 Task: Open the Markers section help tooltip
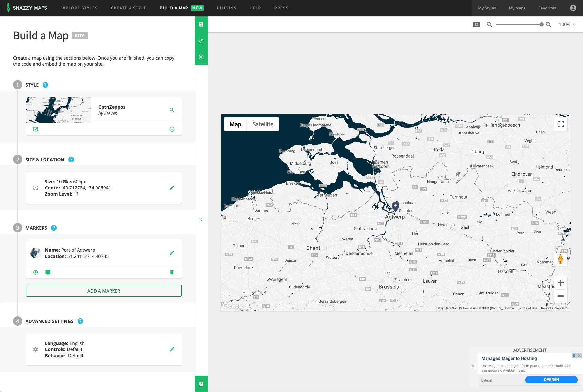(54, 228)
